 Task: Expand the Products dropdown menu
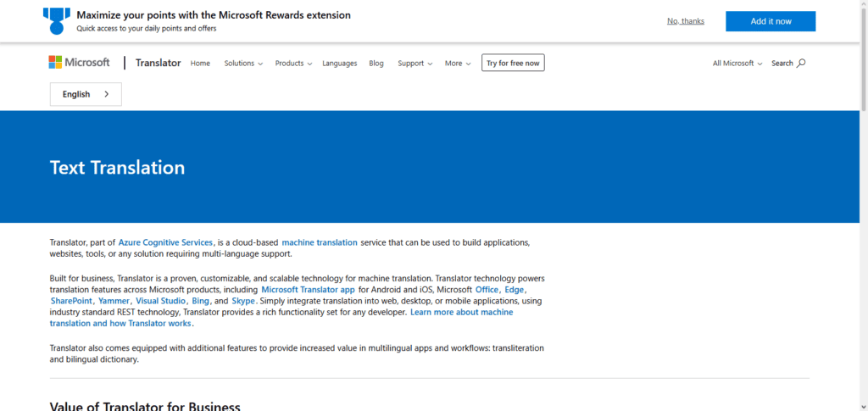tap(293, 63)
